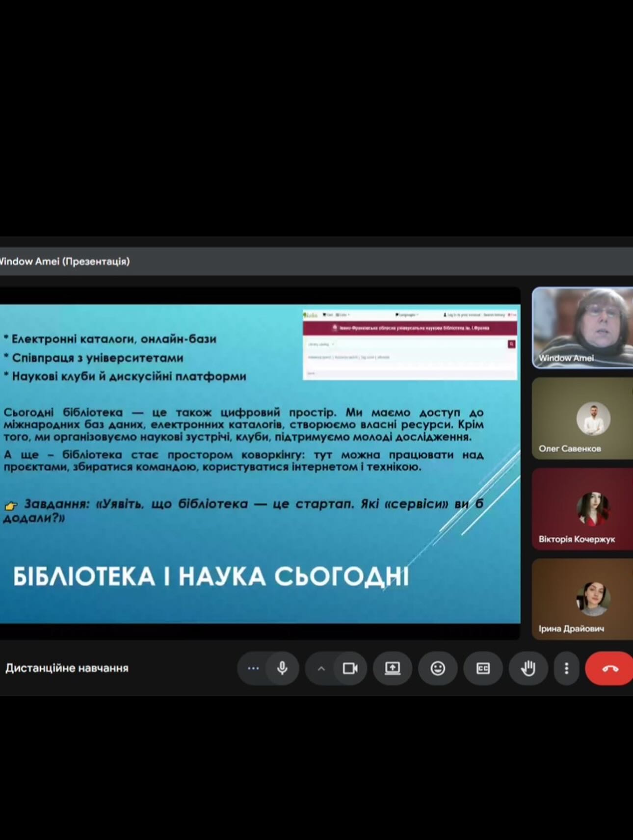Open the Library catalog dropdown
Screen dimensions: 633x840
pyautogui.click(x=321, y=344)
